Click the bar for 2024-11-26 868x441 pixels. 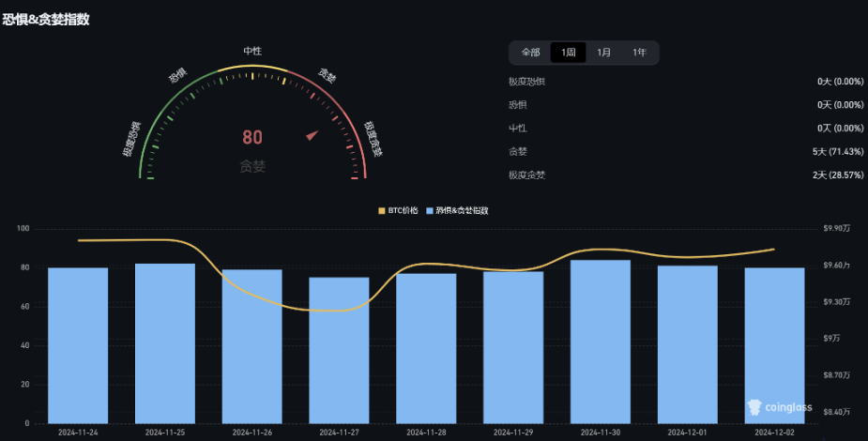pyautogui.click(x=251, y=347)
